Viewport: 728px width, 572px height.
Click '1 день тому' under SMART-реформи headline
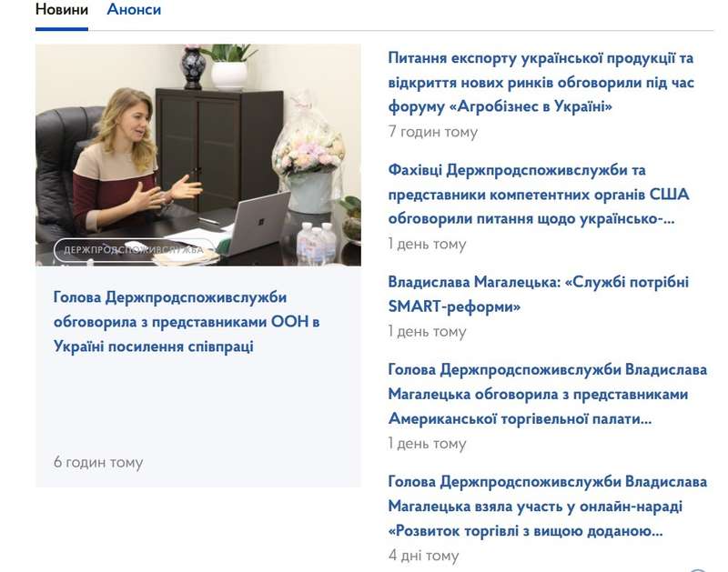point(427,331)
